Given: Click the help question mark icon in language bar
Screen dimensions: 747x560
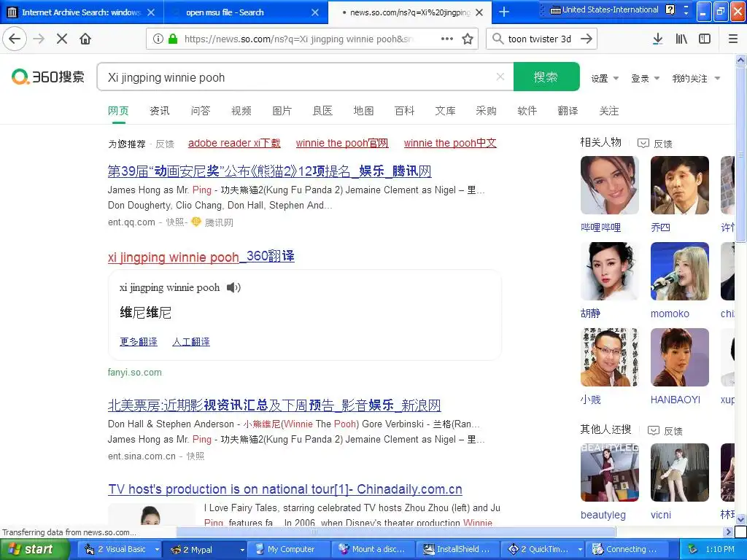Looking at the screenshot, I should pos(670,9).
